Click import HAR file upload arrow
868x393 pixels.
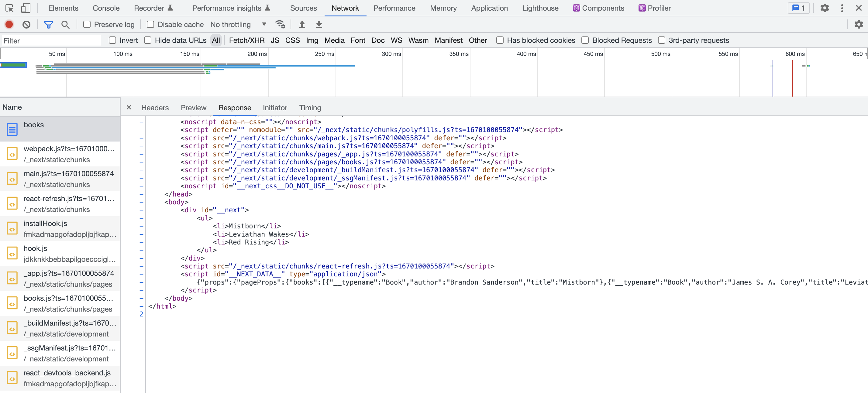click(x=302, y=24)
